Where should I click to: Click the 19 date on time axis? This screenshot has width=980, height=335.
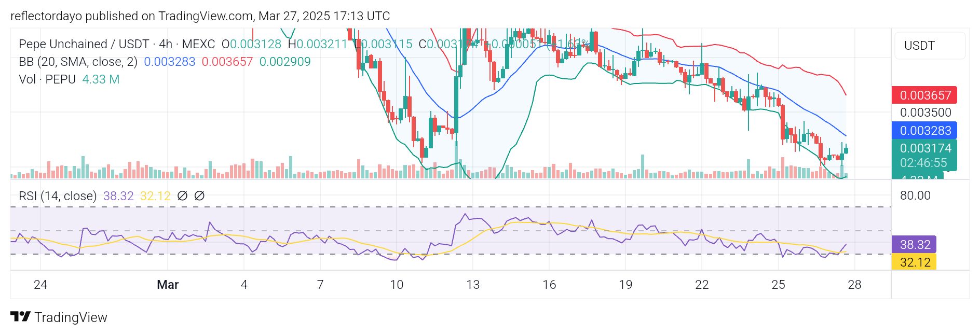coord(625,285)
